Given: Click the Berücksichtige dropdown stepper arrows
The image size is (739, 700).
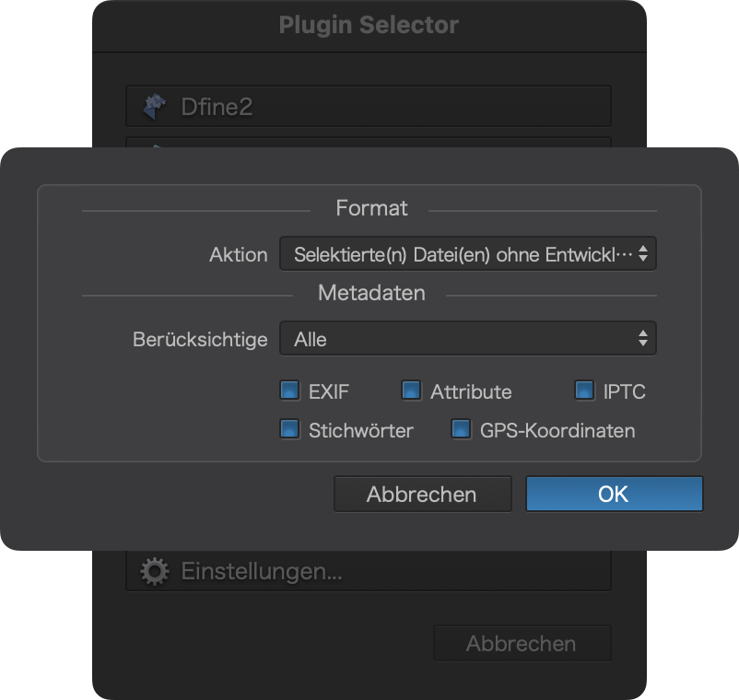Looking at the screenshot, I should click(x=643, y=339).
